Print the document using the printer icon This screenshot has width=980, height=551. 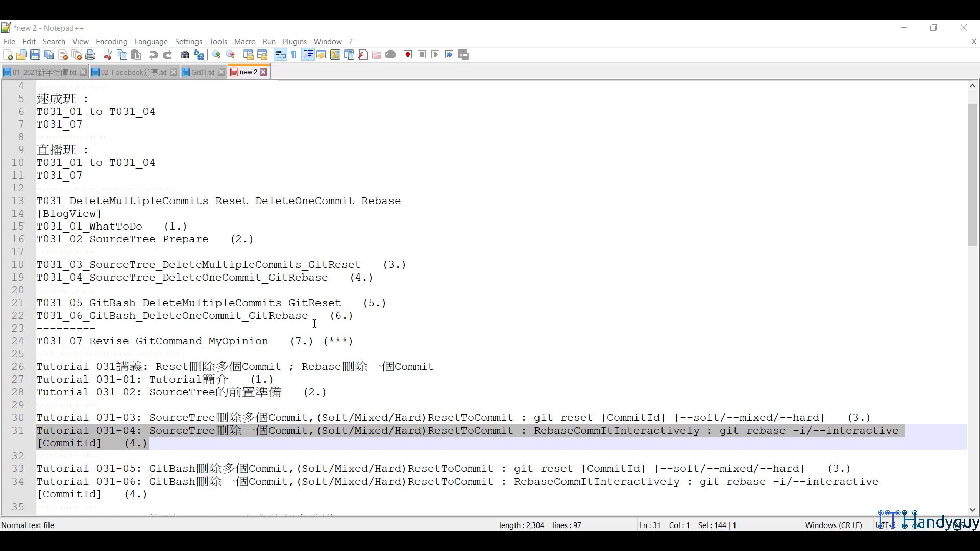[x=90, y=55]
